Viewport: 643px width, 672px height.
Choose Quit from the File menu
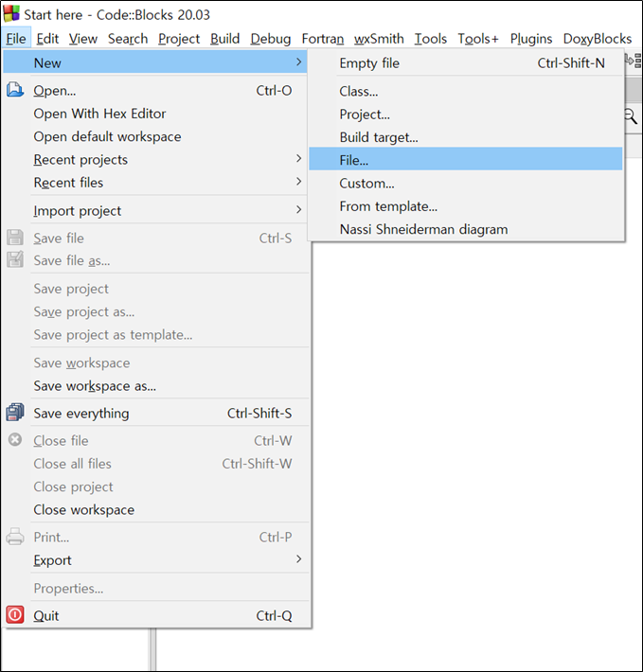[x=154, y=616]
